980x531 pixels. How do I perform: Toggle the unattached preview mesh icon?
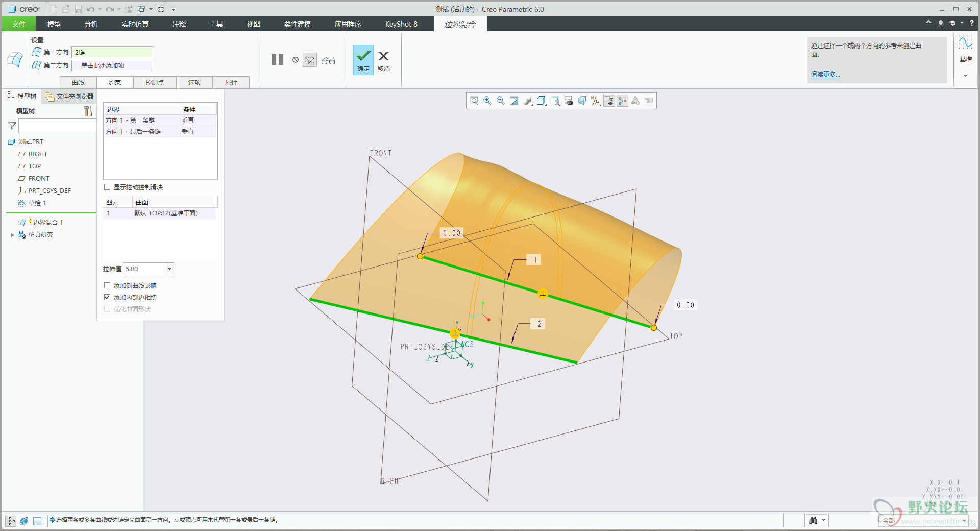tap(310, 60)
